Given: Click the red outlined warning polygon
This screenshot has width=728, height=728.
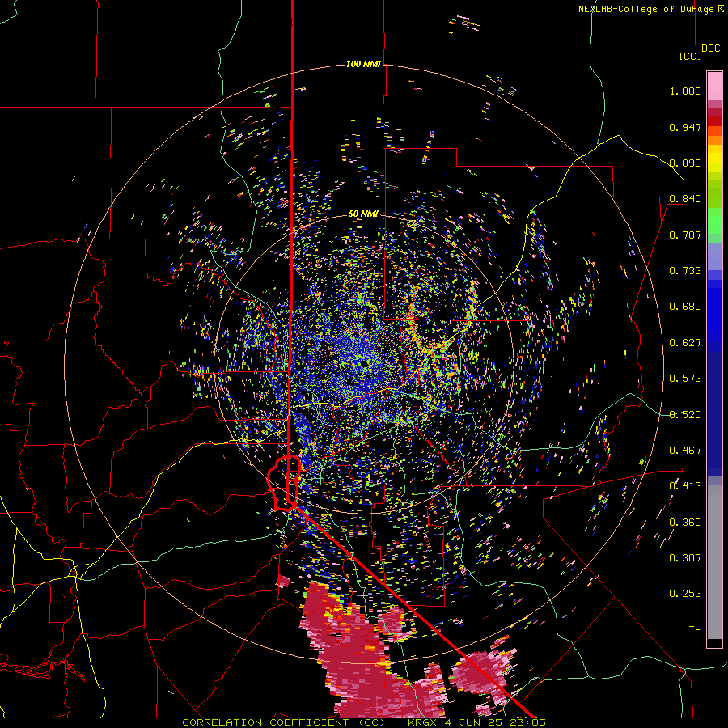Looking at the screenshot, I should click(x=285, y=483).
